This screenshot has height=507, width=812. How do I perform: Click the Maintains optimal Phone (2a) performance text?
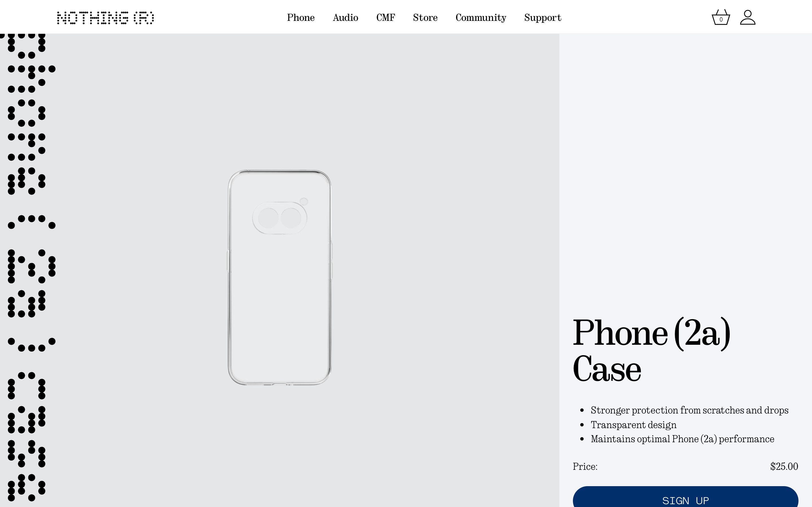(682, 439)
